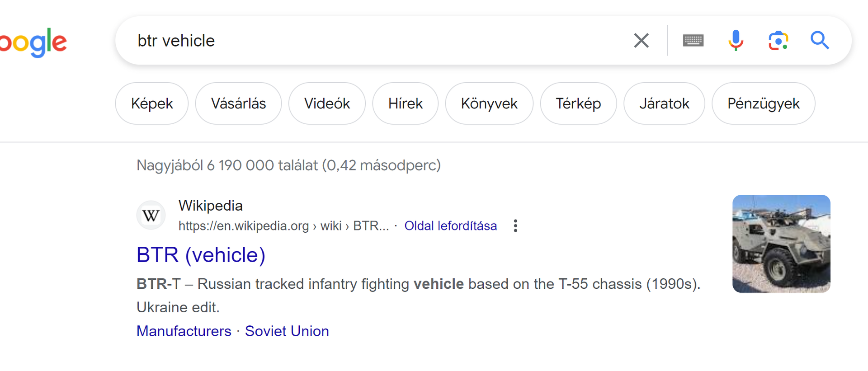This screenshot has width=868, height=371.
Task: Switch to the Vásárlás results tab
Action: [238, 103]
